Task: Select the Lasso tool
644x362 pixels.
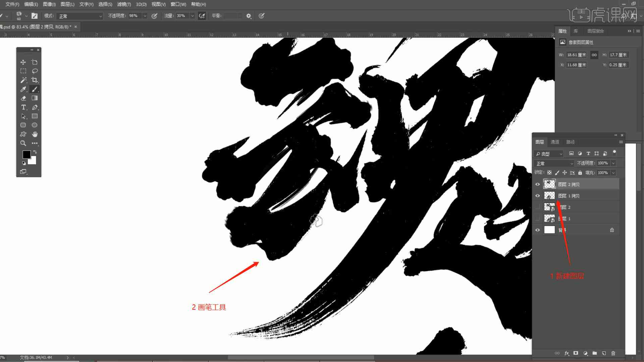Action: [x=35, y=71]
